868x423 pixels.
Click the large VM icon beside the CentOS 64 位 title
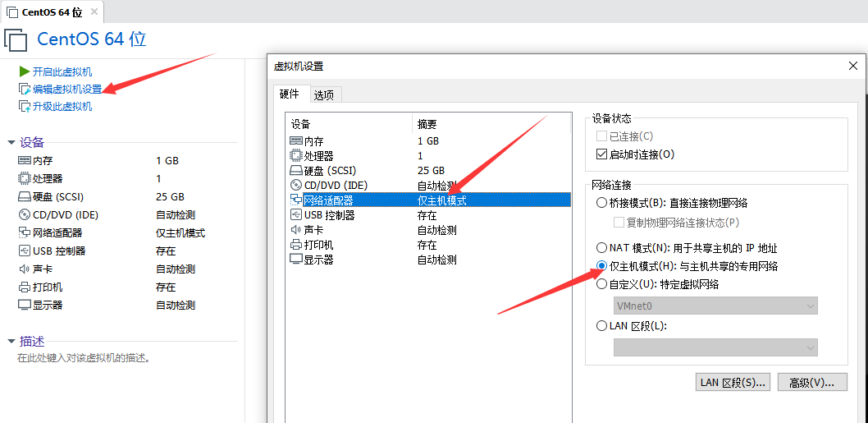click(16, 40)
